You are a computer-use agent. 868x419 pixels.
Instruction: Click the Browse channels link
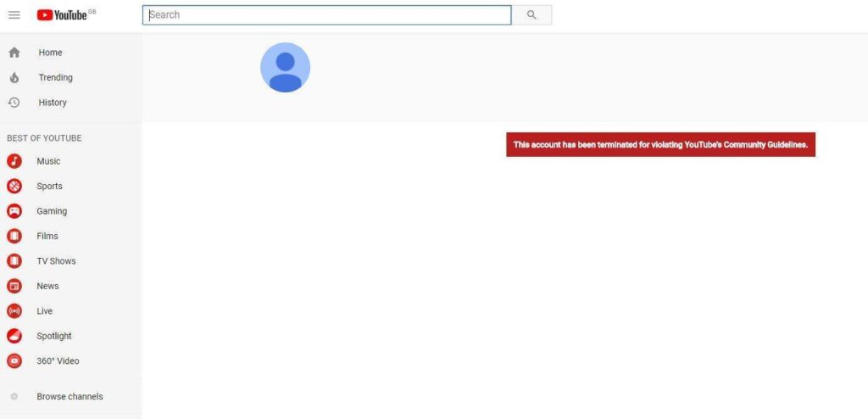pos(70,397)
